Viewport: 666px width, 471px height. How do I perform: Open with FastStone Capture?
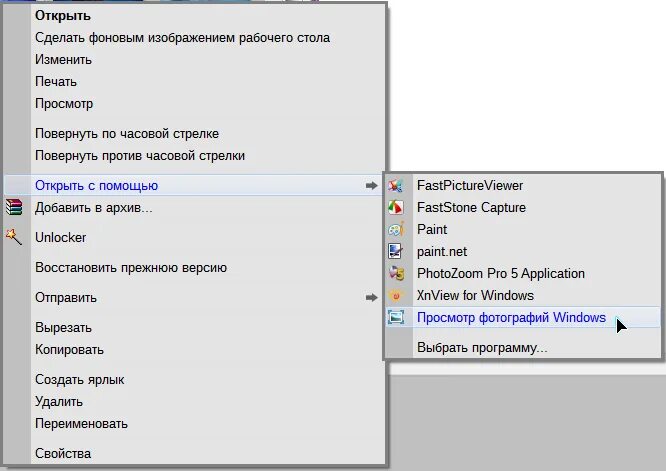pyautogui.click(x=523, y=208)
